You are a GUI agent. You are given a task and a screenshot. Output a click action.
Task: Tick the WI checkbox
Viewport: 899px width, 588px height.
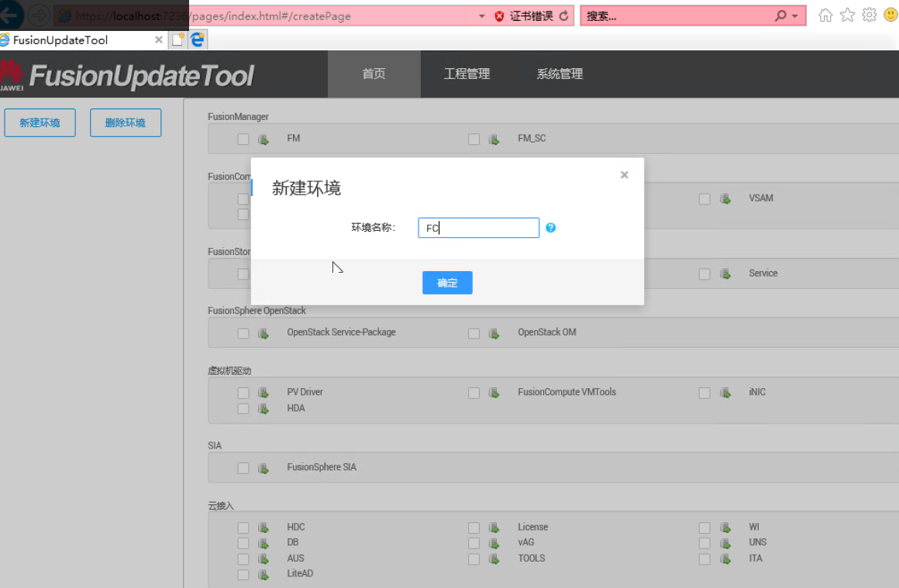coord(704,528)
